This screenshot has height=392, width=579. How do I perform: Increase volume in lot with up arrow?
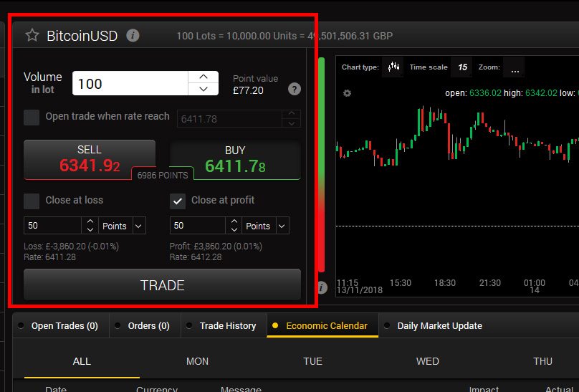(x=203, y=77)
